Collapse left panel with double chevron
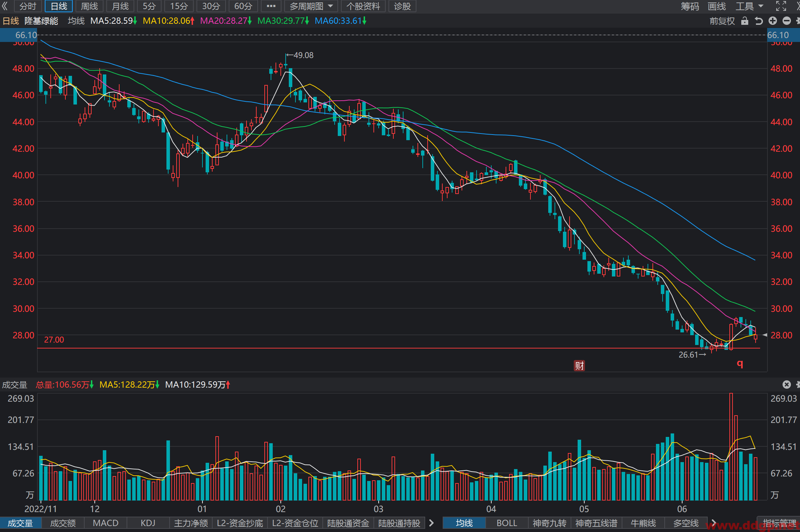 click(x=5, y=6)
